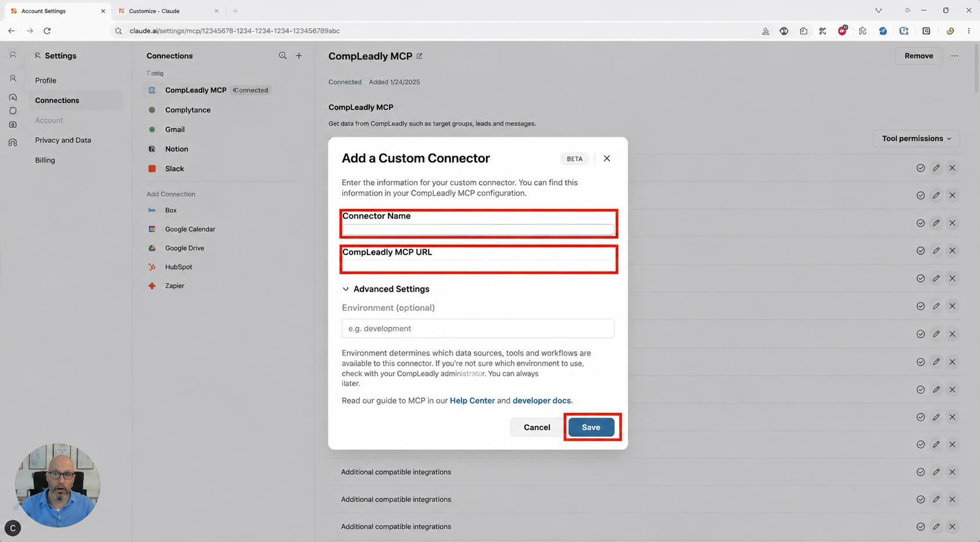Click the "Added 1/24/2025" text
Screen dimensions: 980x542
394,82
